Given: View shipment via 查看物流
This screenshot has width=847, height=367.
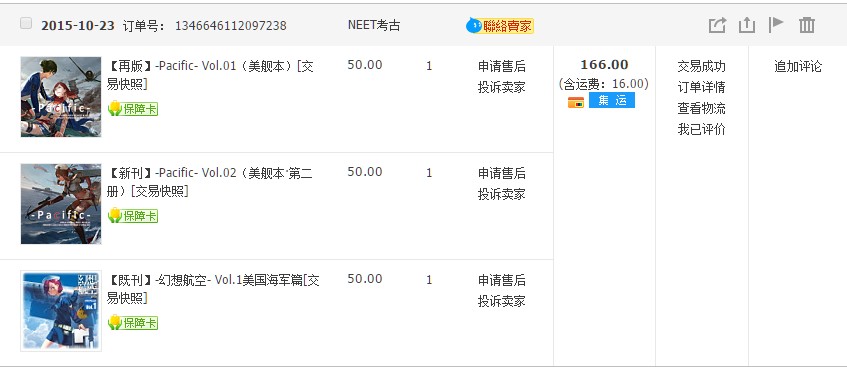Looking at the screenshot, I should [x=701, y=109].
